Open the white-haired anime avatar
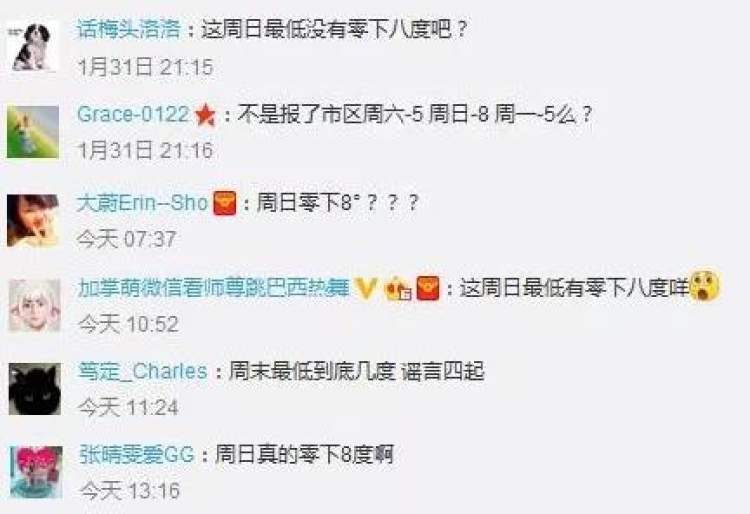 coord(34,306)
